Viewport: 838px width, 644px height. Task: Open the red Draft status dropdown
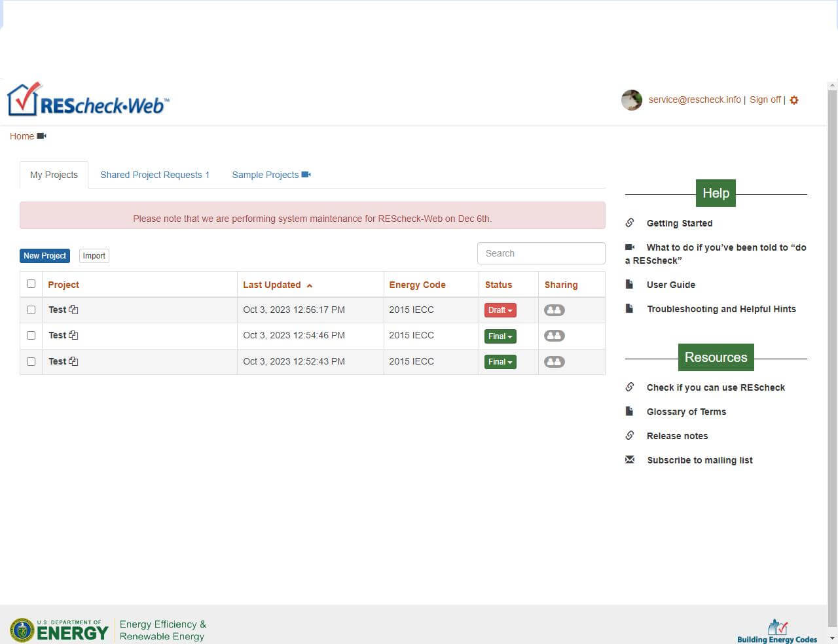tap(500, 310)
